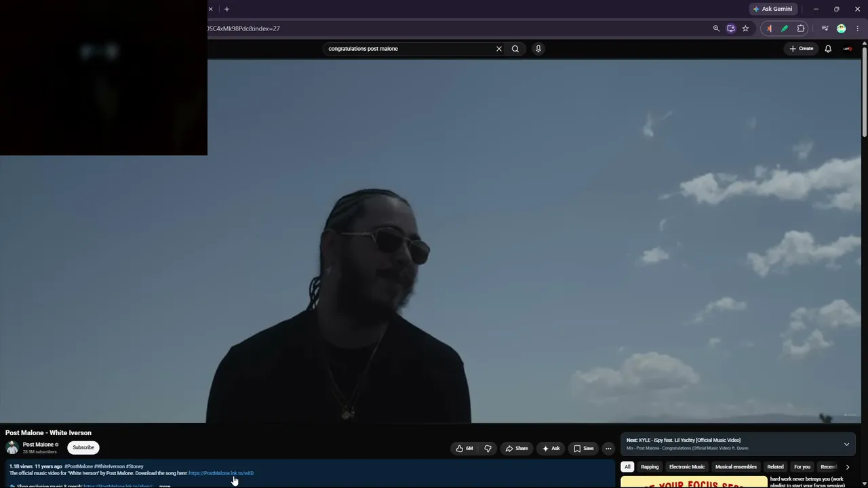Open a new browser tab
Image resolution: width=868 pixels, height=488 pixels.
point(226,9)
